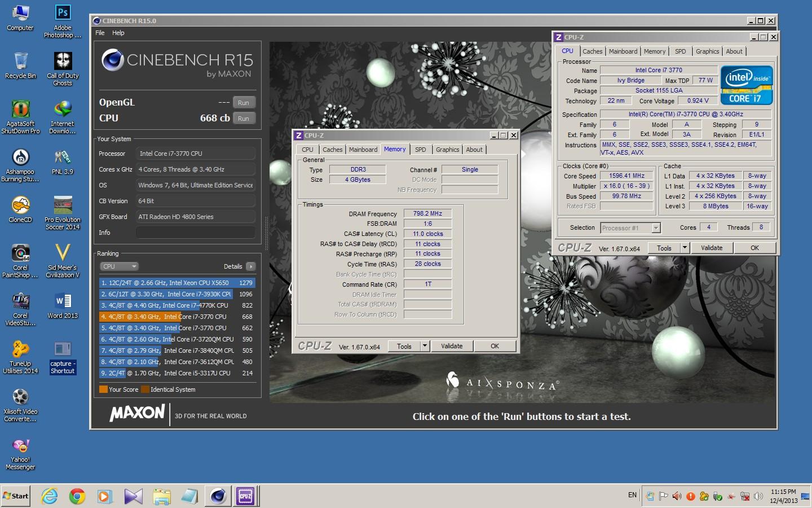812x508 pixels.
Task: Open the Ranking CPU dropdown
Action: pyautogui.click(x=119, y=266)
